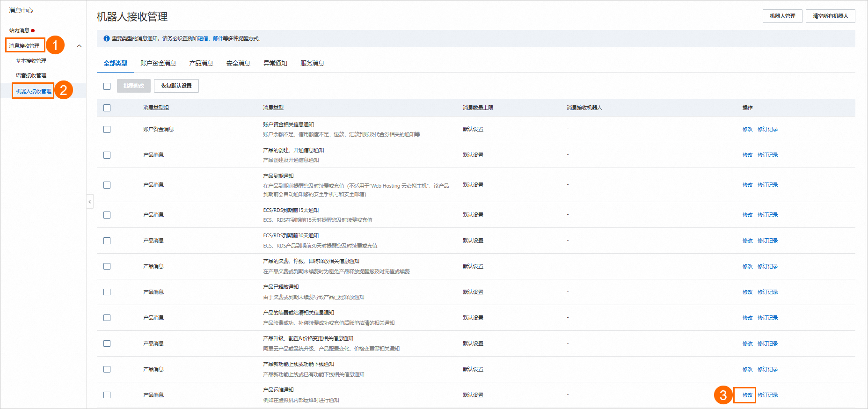
Task: Check the 产品已释放通知 row checkbox
Action: coord(107,292)
